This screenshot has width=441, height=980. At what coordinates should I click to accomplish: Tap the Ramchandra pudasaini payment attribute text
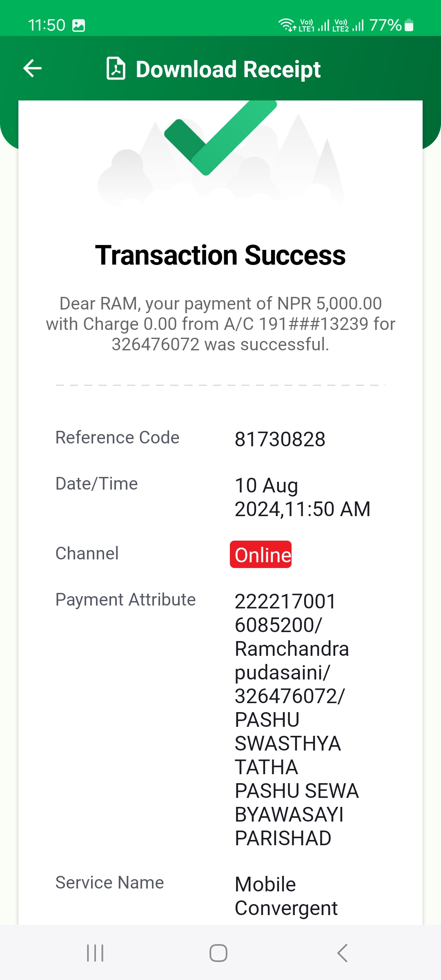pos(292,661)
